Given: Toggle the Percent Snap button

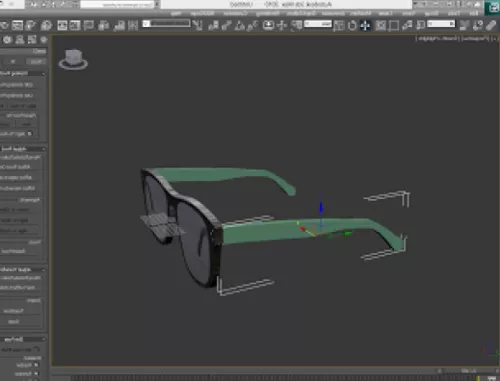Looking at the screenshot, I should (x=227, y=25).
